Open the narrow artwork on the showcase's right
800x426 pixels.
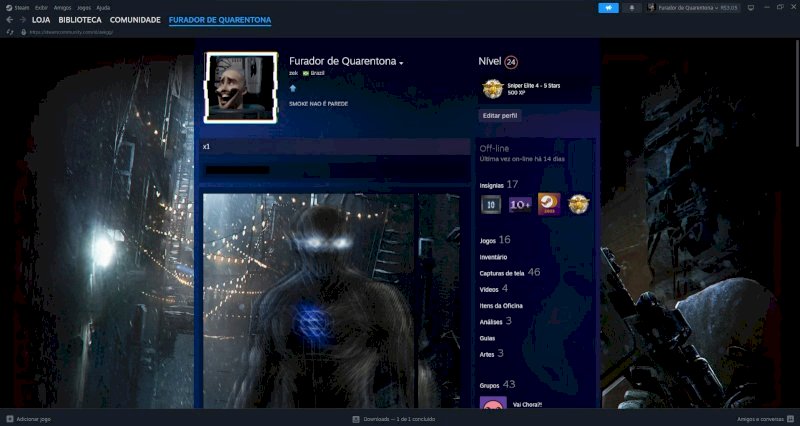pyautogui.click(x=439, y=300)
